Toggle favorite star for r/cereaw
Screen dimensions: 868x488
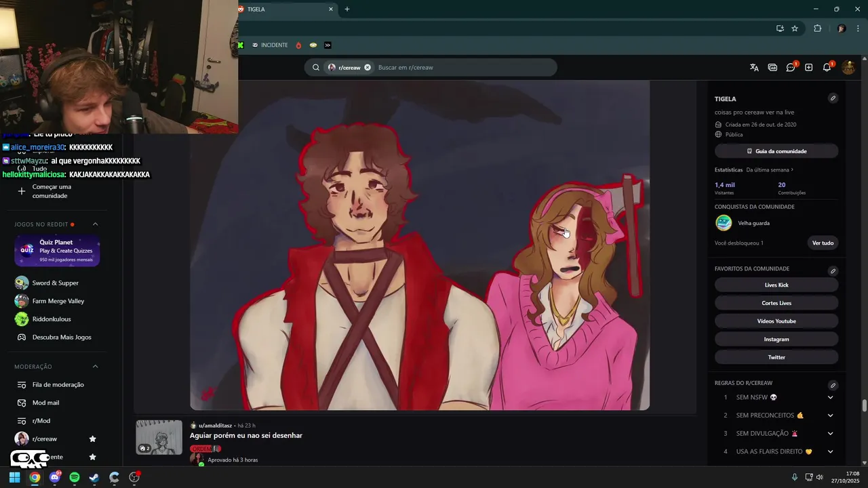click(93, 439)
